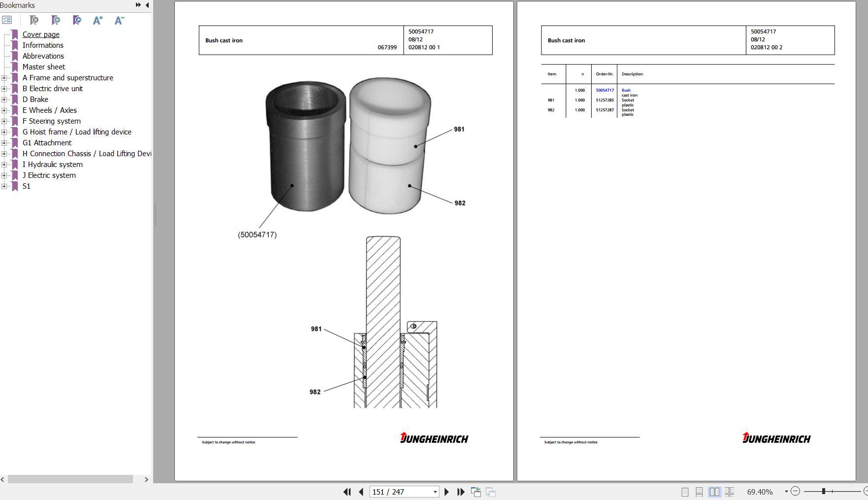The width and height of the screenshot is (868, 500).
Task: Open the bookmark options menu icon
Action: click(x=7, y=20)
